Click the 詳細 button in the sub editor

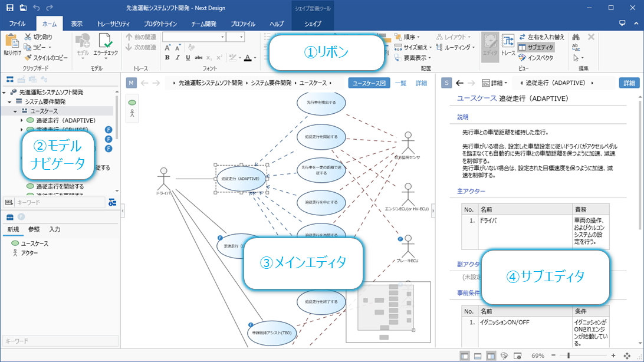click(629, 83)
